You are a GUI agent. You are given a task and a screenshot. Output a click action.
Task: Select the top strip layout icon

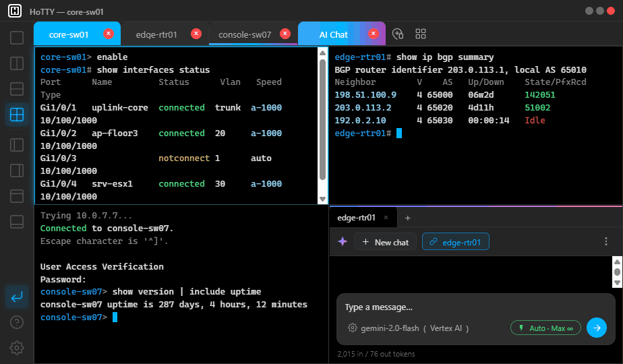click(17, 196)
